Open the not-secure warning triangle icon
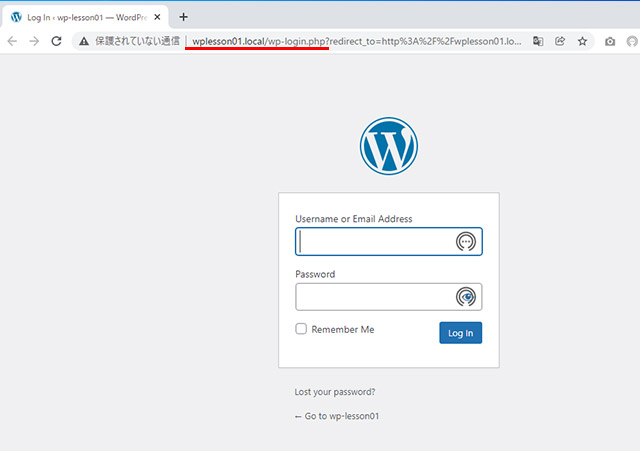This screenshot has width=640, height=451. point(84,41)
